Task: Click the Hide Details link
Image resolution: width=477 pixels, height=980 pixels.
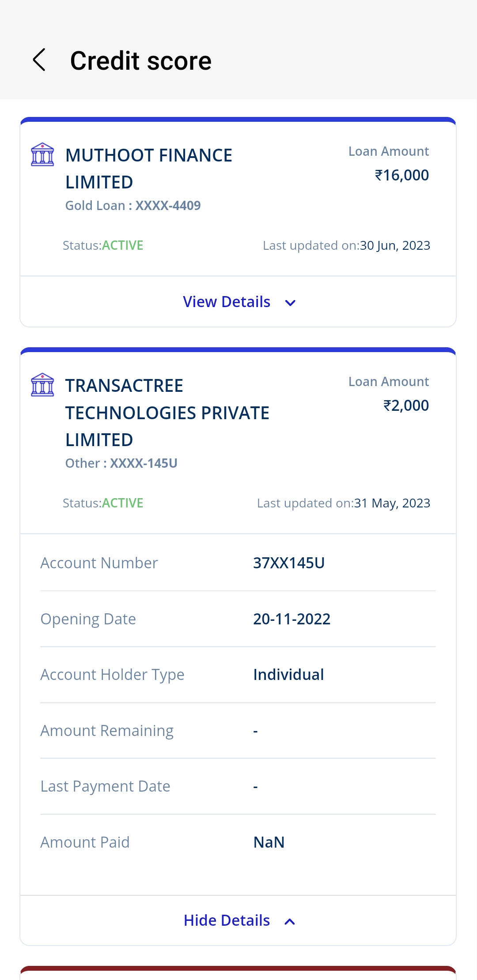Action: pyautogui.click(x=227, y=920)
